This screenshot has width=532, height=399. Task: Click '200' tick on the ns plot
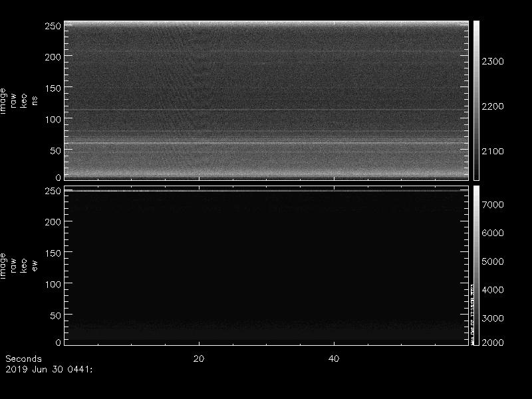coord(53,57)
